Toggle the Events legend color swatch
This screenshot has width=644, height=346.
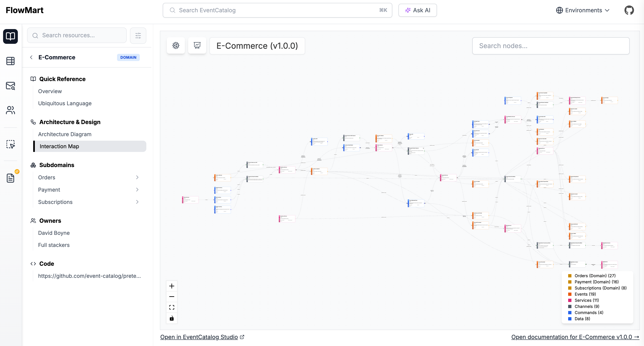(570, 294)
